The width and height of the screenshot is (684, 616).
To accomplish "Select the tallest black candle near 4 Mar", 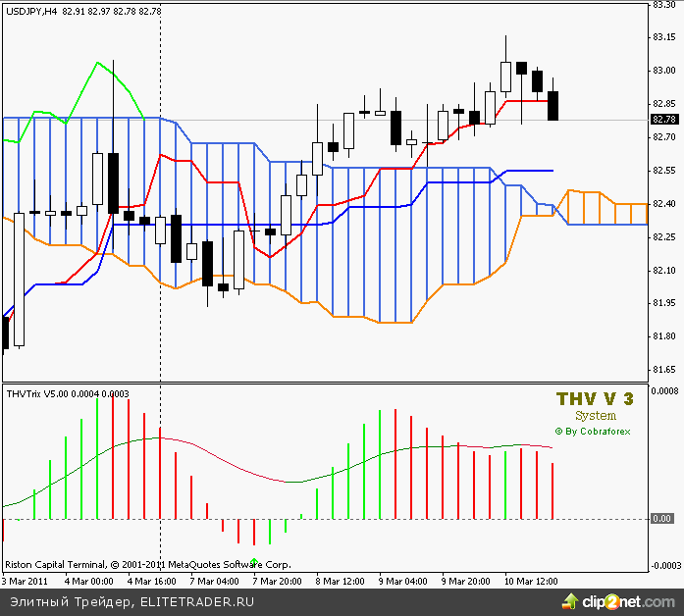I will [x=114, y=182].
